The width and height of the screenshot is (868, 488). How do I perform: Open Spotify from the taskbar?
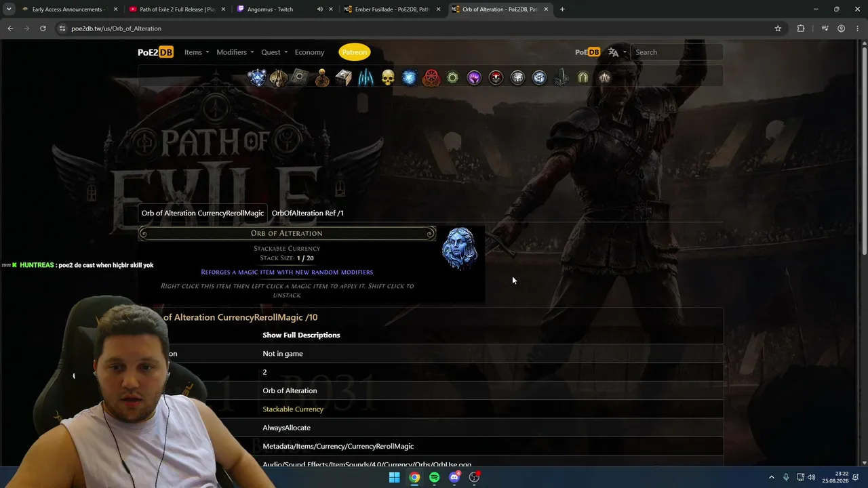tap(435, 477)
